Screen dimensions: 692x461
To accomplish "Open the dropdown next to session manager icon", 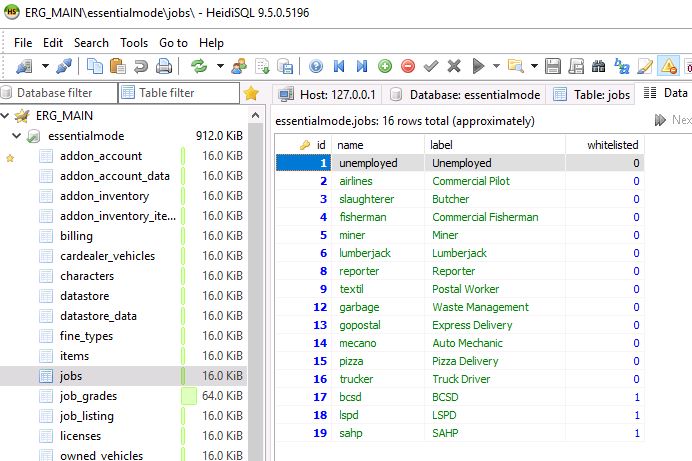I will 45,67.
